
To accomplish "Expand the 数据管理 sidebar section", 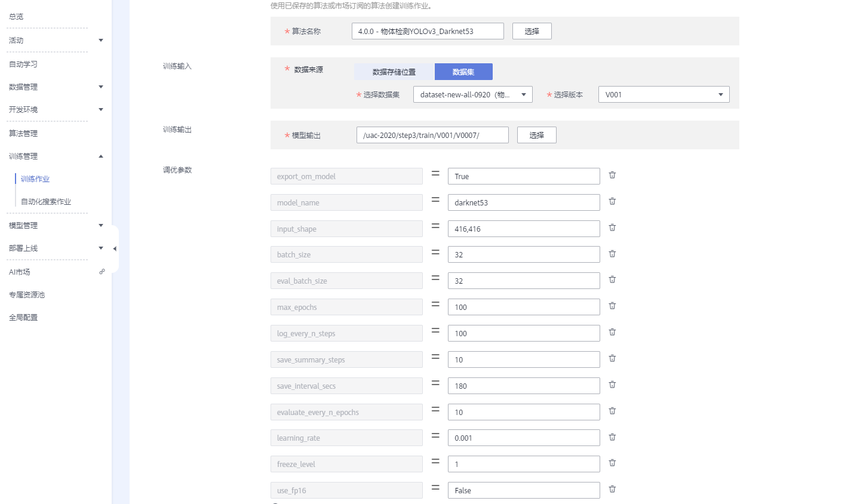I will click(101, 87).
